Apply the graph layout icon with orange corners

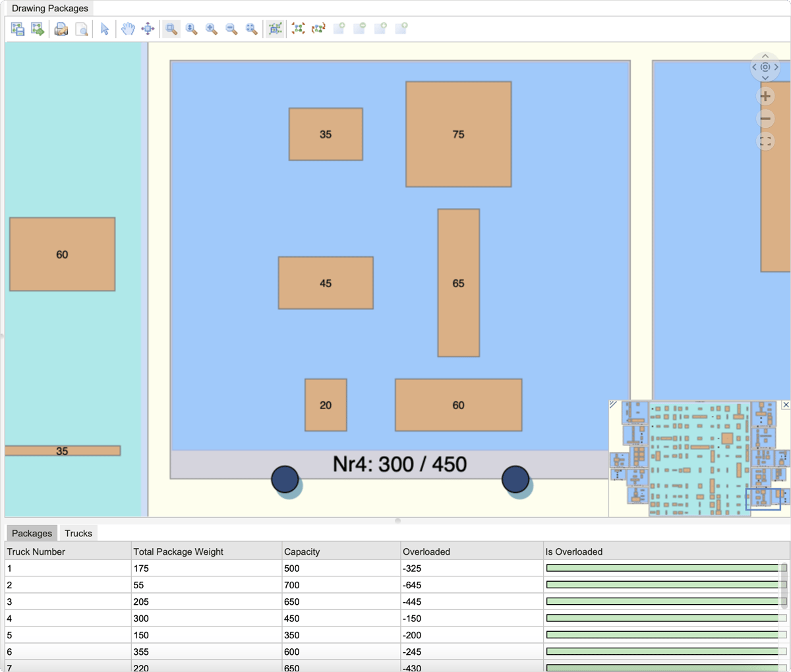(299, 29)
